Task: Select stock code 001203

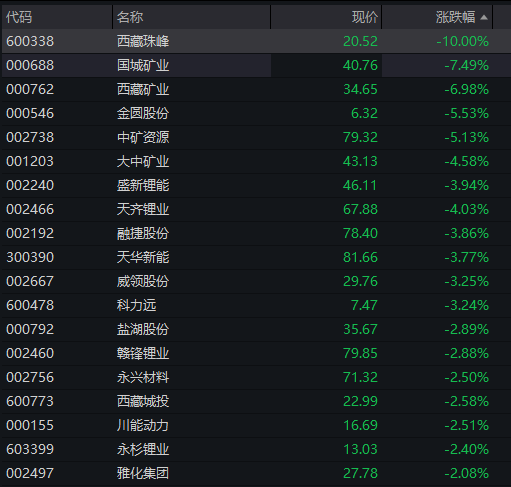Action: (30, 161)
